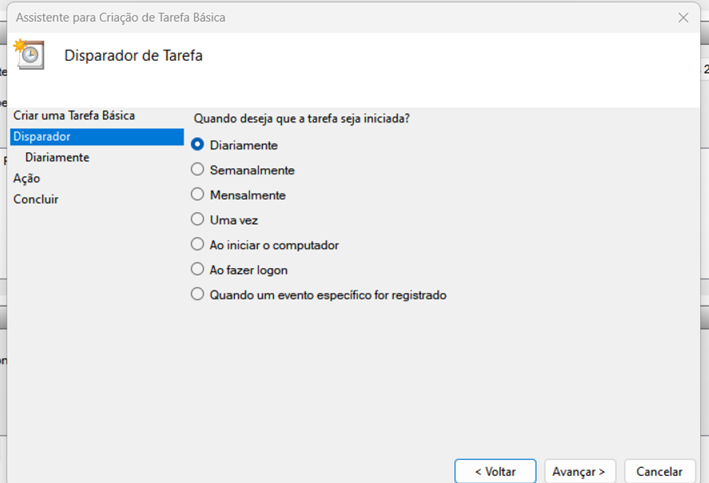Jump to the Ação step
The height and width of the screenshot is (483, 709).
click(27, 178)
